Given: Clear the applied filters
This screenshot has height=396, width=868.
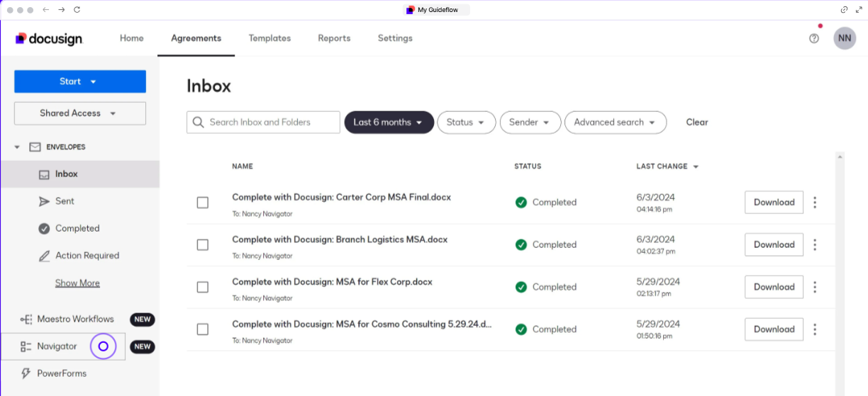Looking at the screenshot, I should (x=697, y=122).
